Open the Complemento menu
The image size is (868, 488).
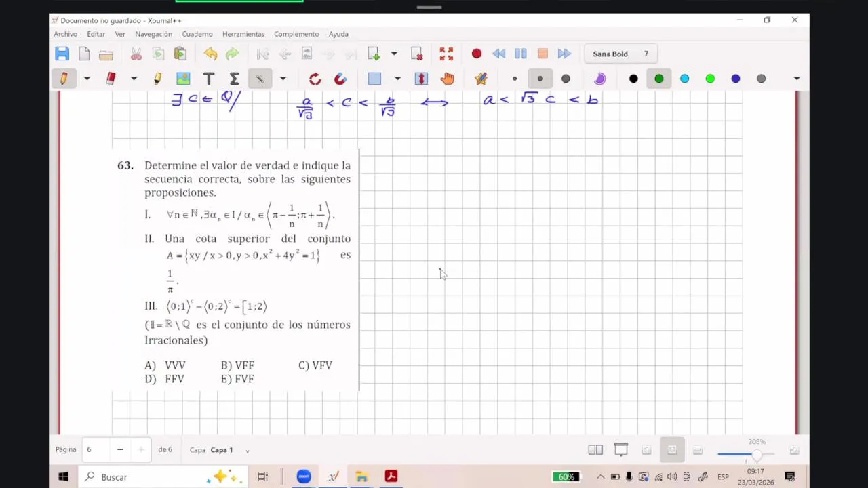point(296,34)
